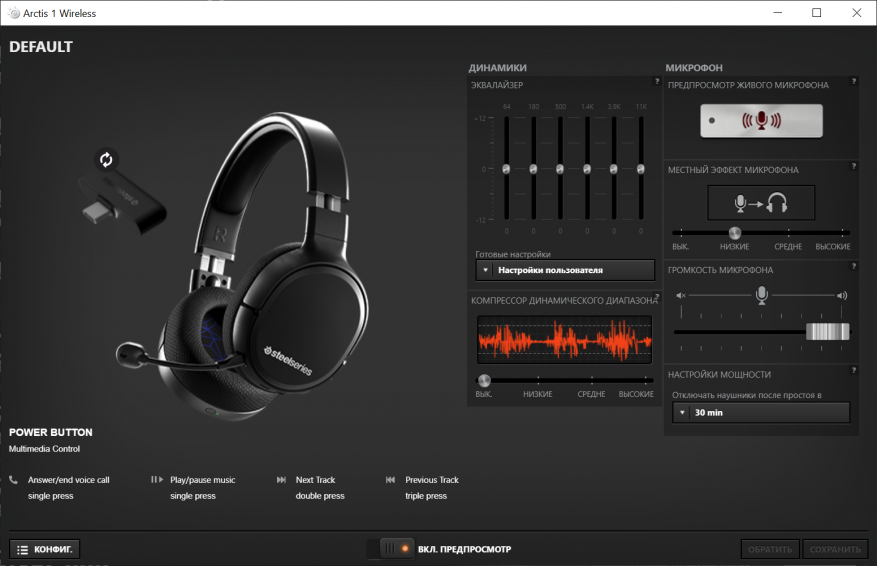Adjust the sidetone slider knob at НИЗКИЕ
The width and height of the screenshot is (877, 566).
[734, 233]
